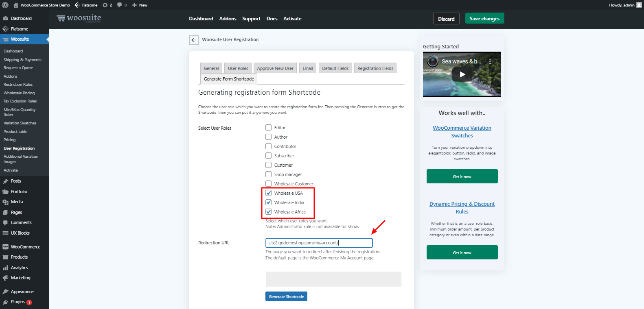The height and width of the screenshot is (309, 644).
Task: Open the home icon for WooCommerce Store Demo
Action: 15,5
